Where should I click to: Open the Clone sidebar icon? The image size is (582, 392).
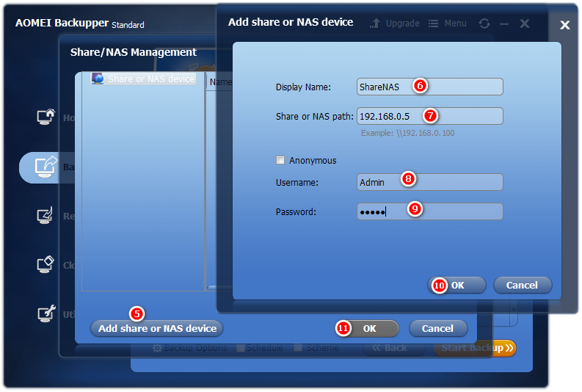46,264
